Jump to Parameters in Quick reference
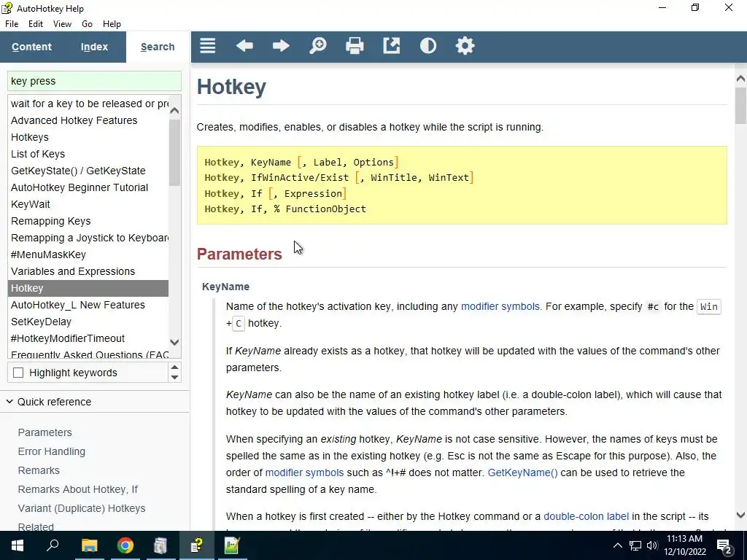Viewport: 747px width, 560px height. click(x=44, y=432)
